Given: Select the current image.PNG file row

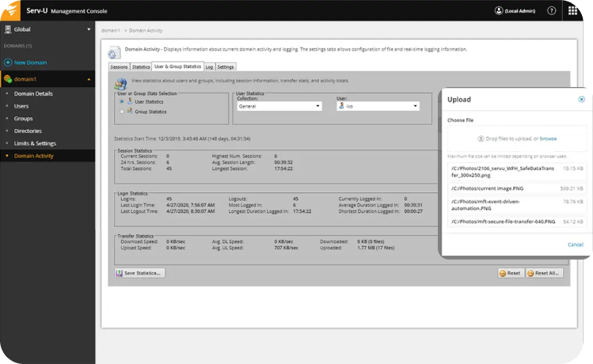Looking at the screenshot, I should coord(517,188).
